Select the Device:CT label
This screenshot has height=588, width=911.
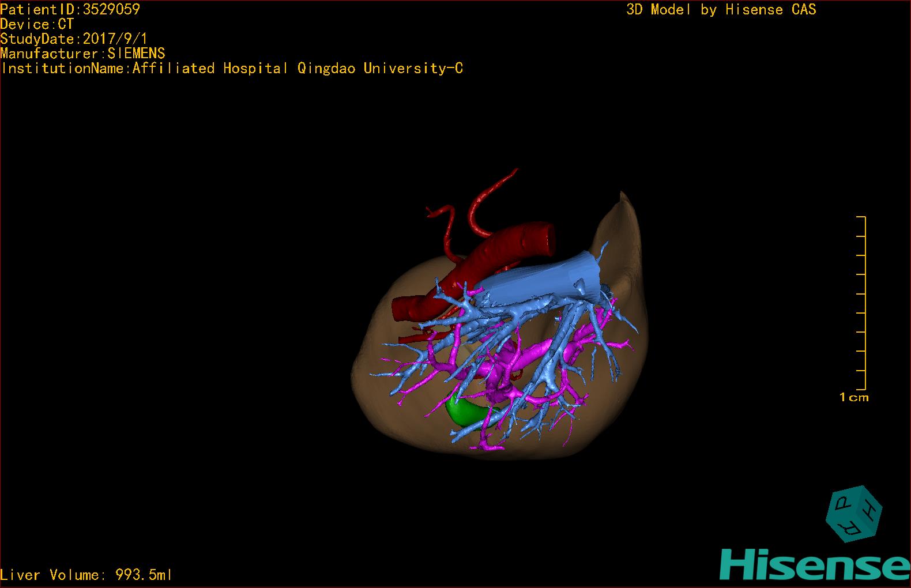pos(37,24)
